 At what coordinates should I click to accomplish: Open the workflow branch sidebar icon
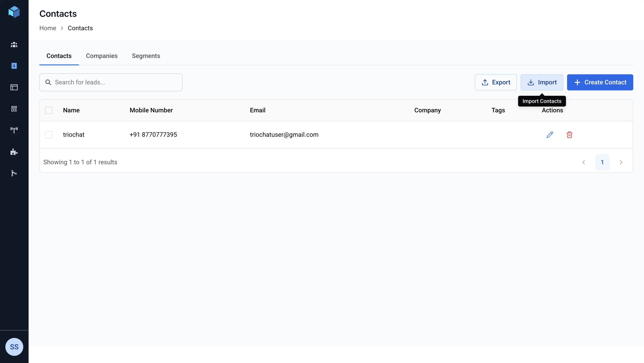click(14, 173)
